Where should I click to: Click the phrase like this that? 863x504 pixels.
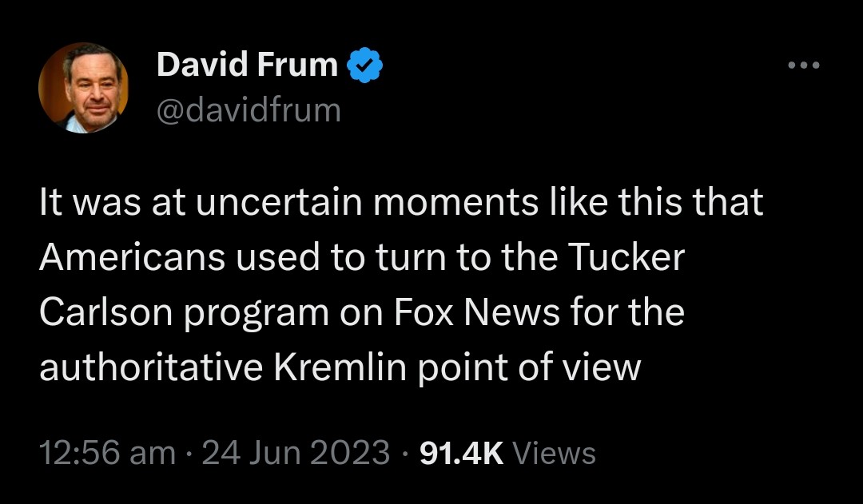pyautogui.click(x=654, y=204)
